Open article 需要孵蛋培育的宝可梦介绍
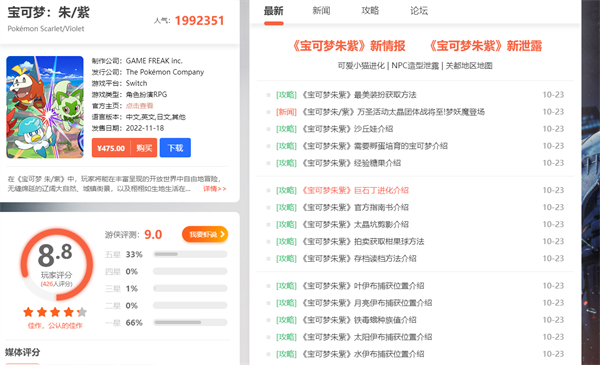The image size is (600, 365). click(374, 146)
